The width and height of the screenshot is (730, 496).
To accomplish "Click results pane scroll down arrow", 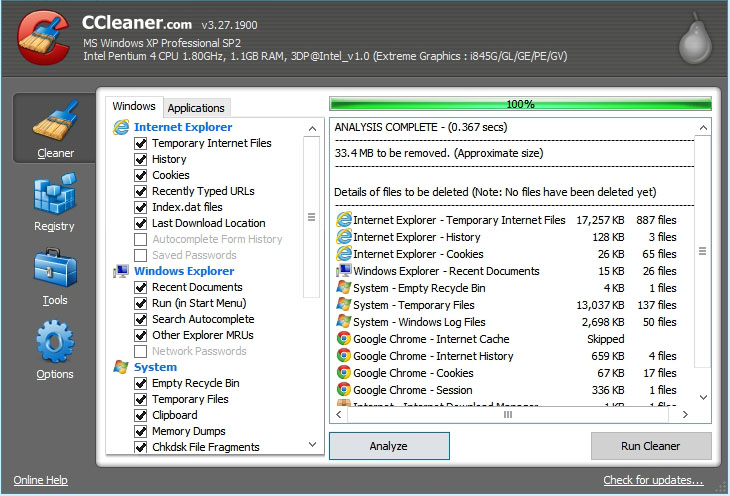I will point(703,397).
